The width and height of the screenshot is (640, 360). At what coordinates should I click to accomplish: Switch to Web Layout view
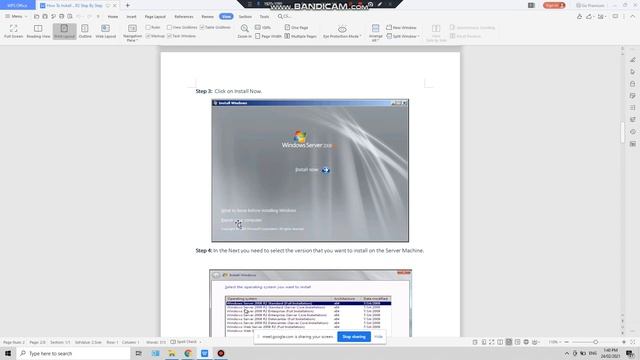click(x=105, y=31)
